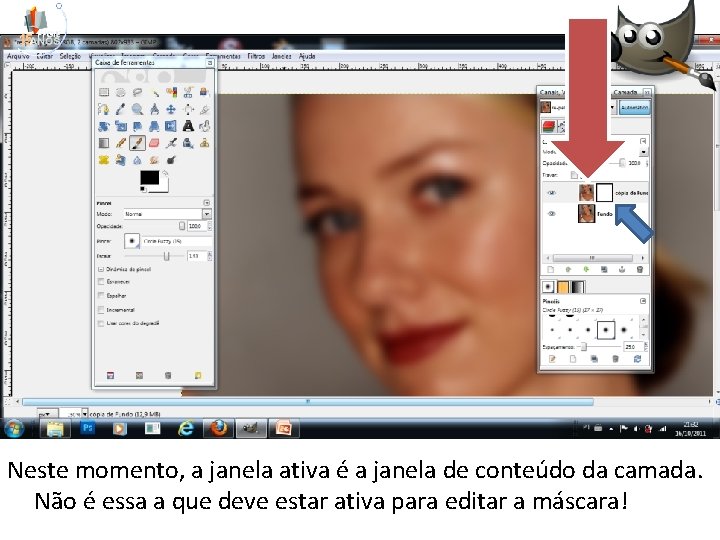Viewport: 720px width, 540px height.
Task: Select the Free Select lasso tool
Action: [x=137, y=92]
